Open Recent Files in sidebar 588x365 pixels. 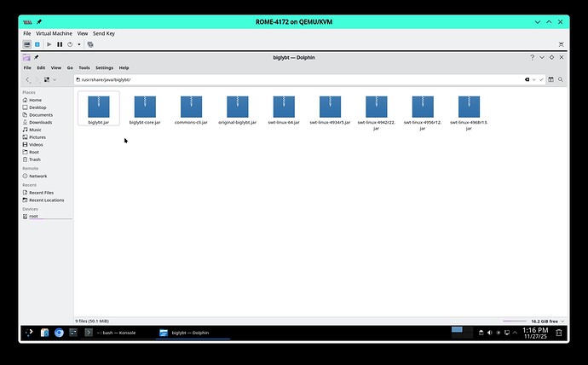[x=41, y=193]
